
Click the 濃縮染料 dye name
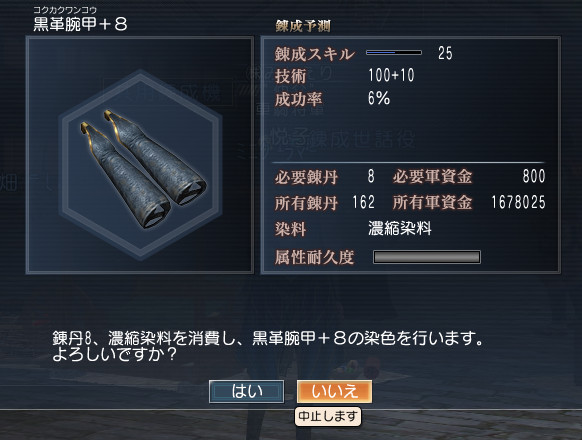400,228
